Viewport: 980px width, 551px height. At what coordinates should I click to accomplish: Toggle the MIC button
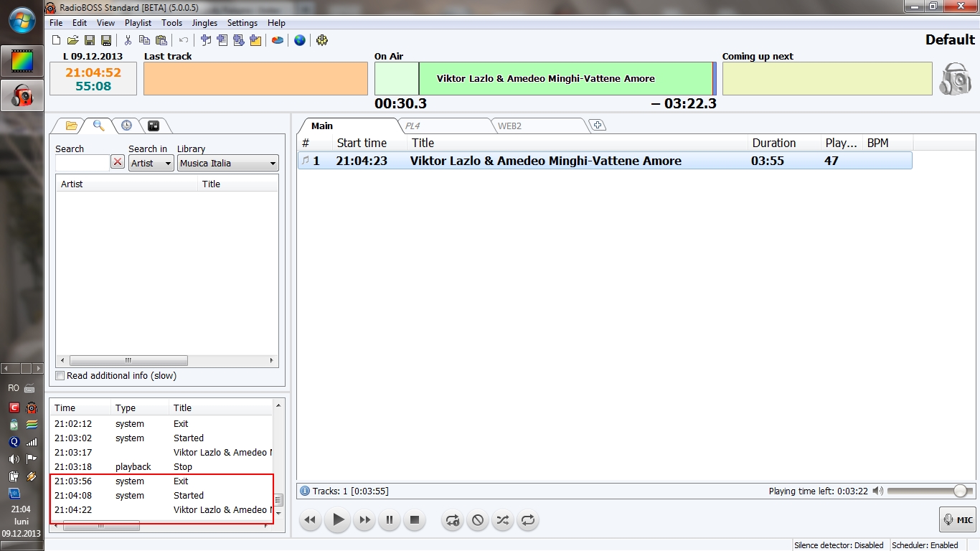coord(958,520)
